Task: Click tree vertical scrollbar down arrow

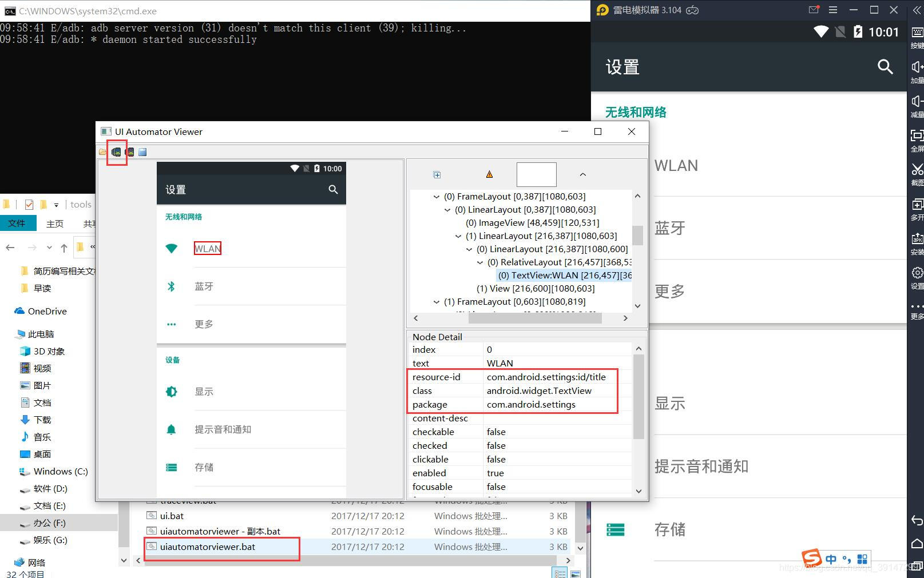Action: coord(638,306)
